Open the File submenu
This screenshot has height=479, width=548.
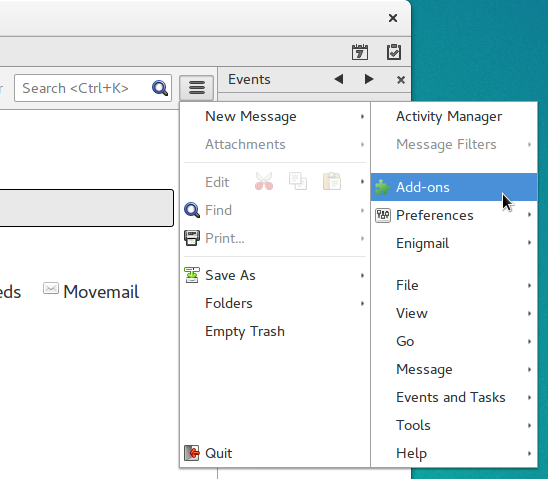tap(454, 285)
